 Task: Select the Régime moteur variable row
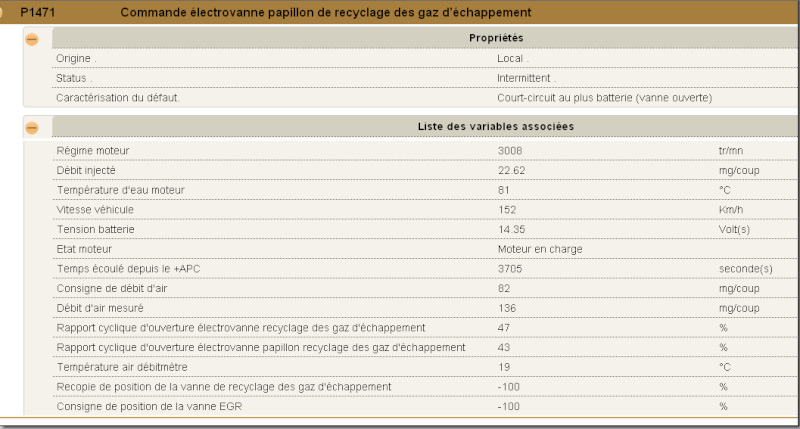[x=426, y=150]
